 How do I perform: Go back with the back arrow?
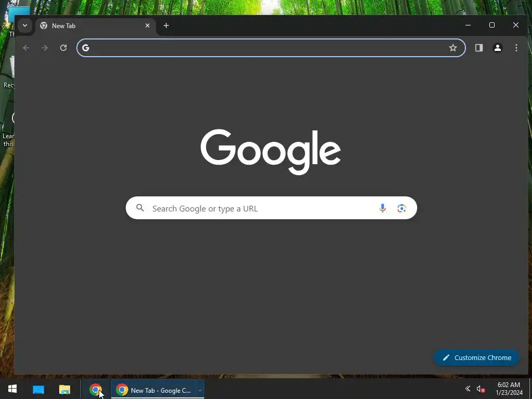pos(26,48)
